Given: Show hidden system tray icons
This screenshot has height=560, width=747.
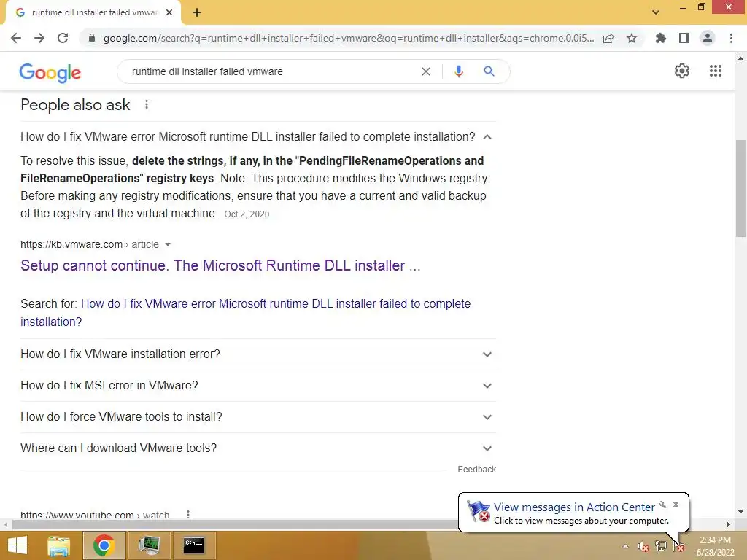Looking at the screenshot, I should point(625,546).
